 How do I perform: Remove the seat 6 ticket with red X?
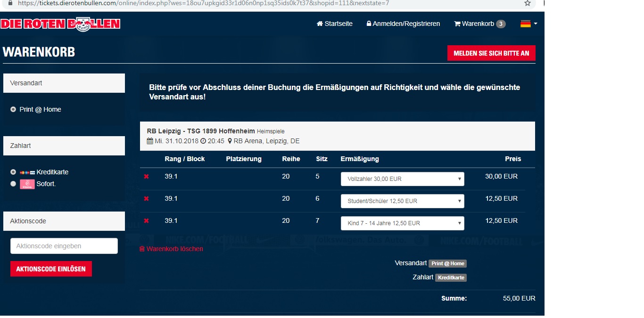[x=146, y=199]
